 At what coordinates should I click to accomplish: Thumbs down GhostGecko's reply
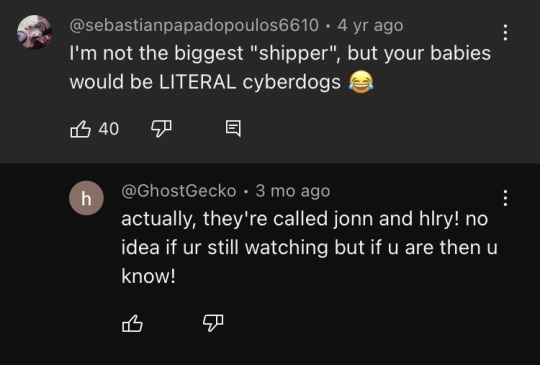(213, 323)
